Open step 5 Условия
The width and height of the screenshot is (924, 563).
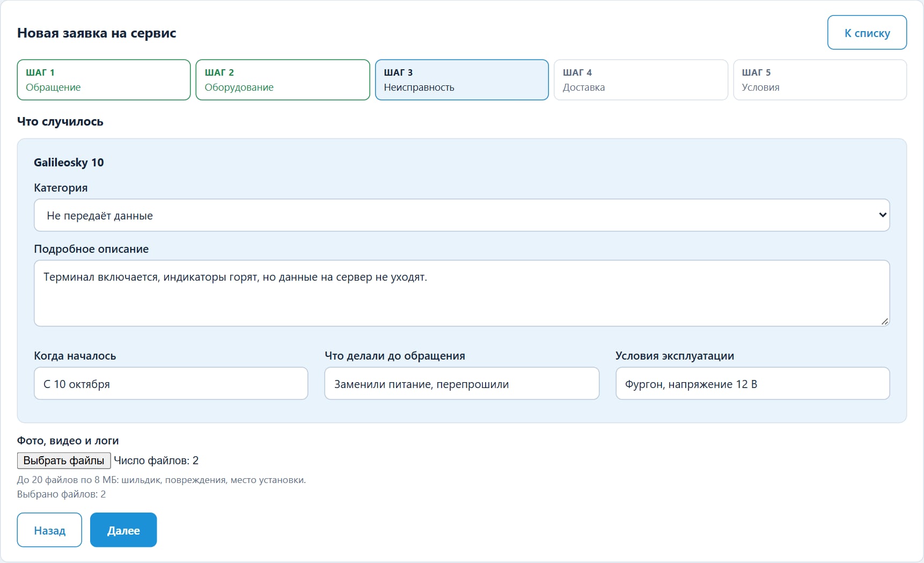point(820,79)
